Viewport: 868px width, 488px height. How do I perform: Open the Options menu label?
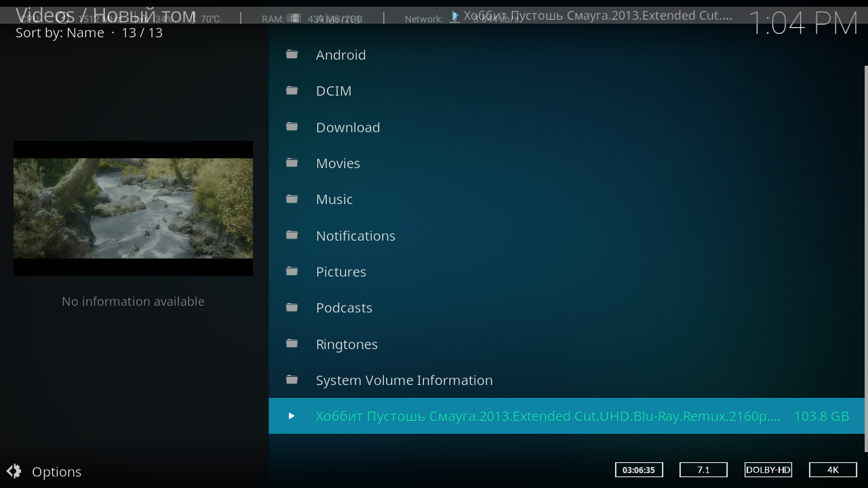click(x=56, y=472)
